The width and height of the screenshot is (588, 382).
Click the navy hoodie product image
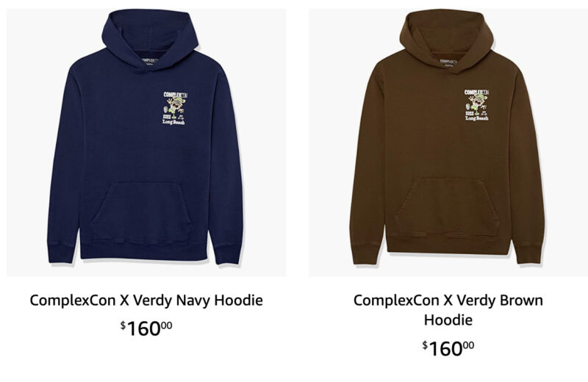click(x=146, y=143)
